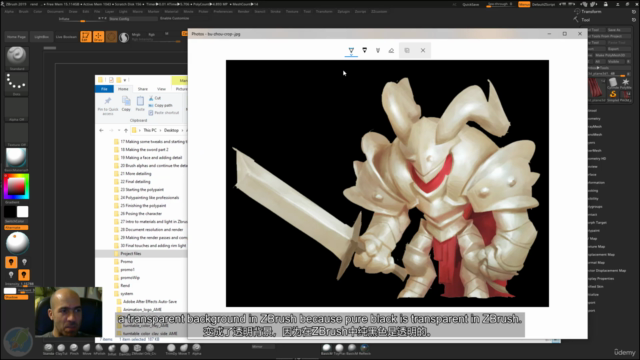
Task: Click the Pin to Quick access icon
Action: point(108,105)
